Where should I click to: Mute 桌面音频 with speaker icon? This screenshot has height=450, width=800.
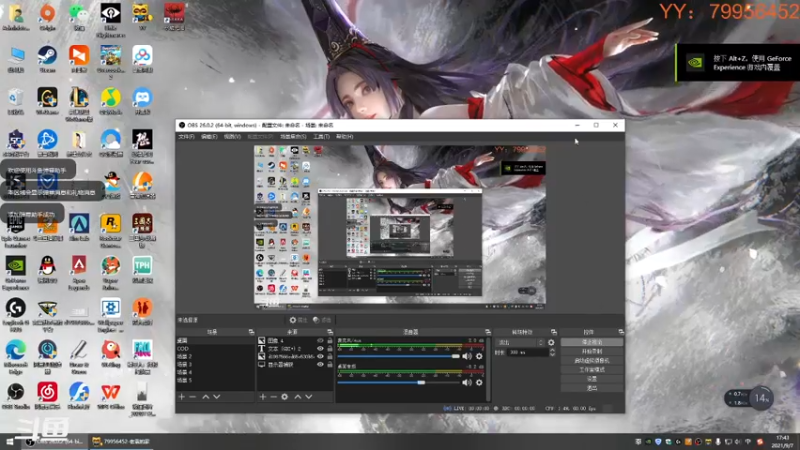pos(467,382)
